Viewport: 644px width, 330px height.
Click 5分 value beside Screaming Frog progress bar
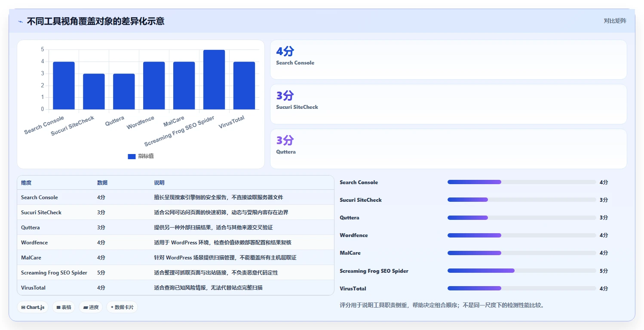click(x=604, y=271)
